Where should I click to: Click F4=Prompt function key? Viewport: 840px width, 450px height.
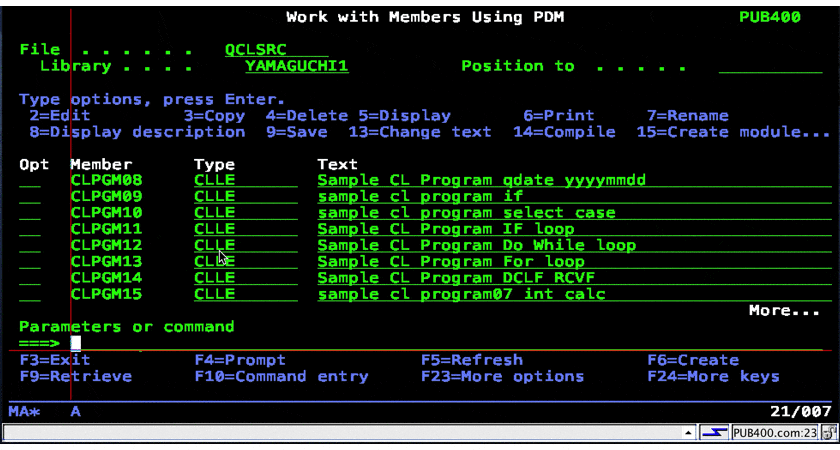(240, 360)
